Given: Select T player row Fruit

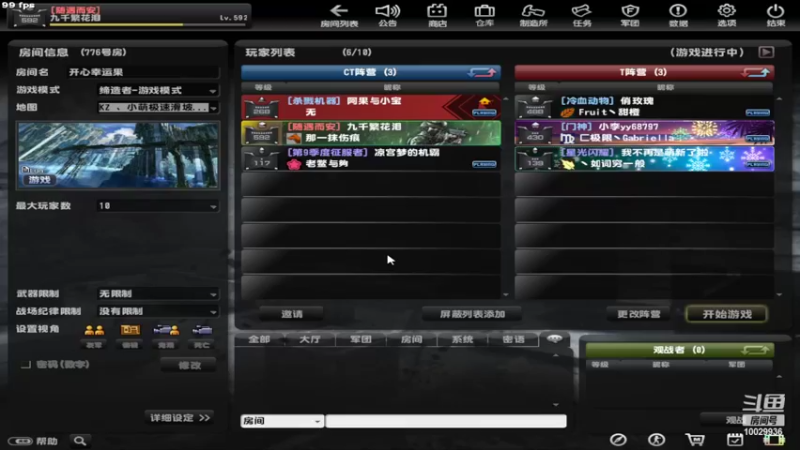Looking at the screenshot, I should tap(644, 107).
